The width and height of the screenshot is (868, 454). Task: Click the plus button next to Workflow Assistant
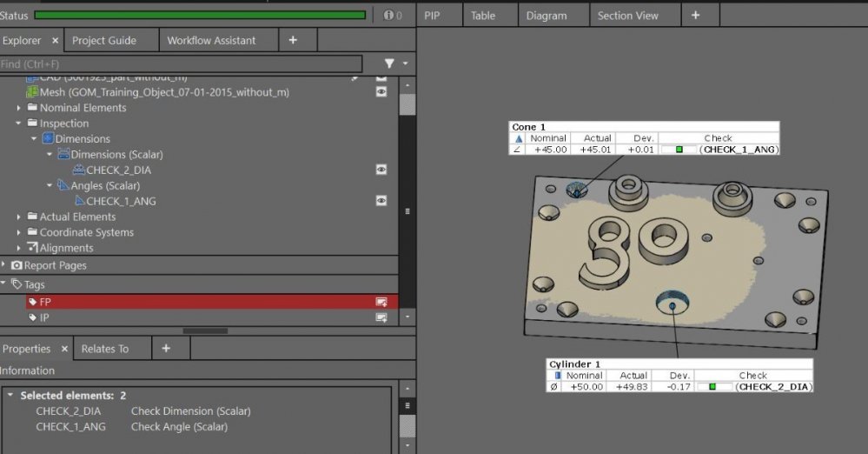[x=293, y=40]
